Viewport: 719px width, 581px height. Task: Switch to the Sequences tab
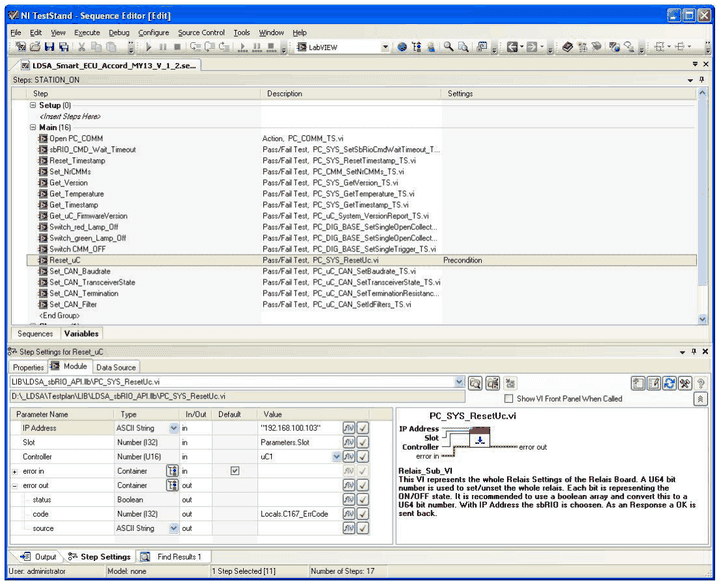click(x=35, y=333)
